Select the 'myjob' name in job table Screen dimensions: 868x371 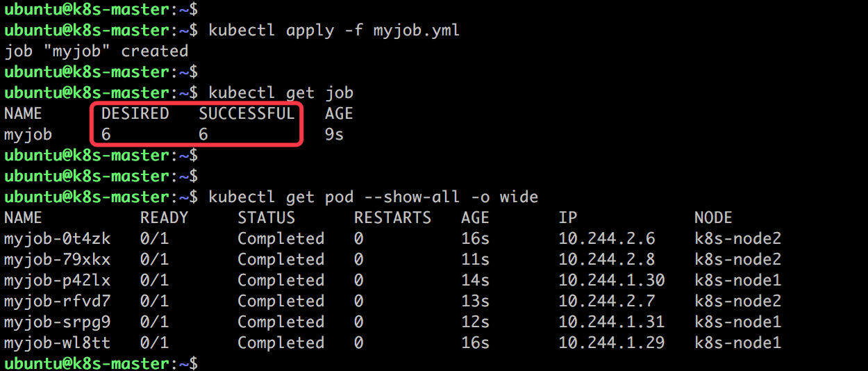pos(28,135)
